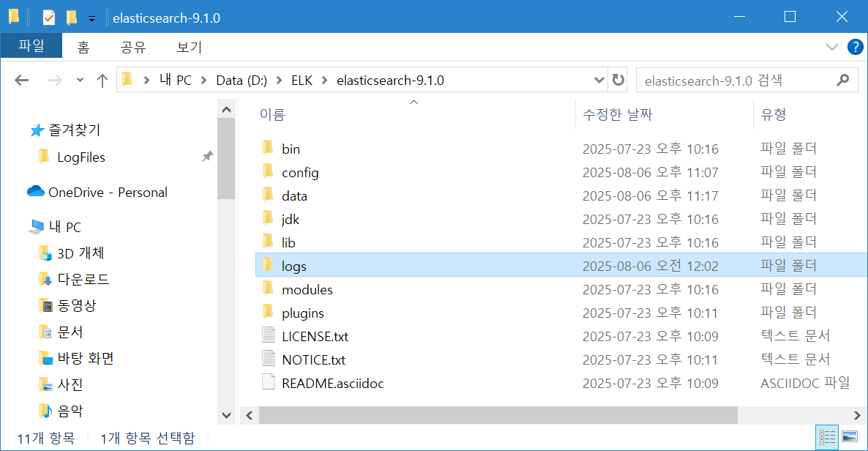Select the modules folder icon

268,288
